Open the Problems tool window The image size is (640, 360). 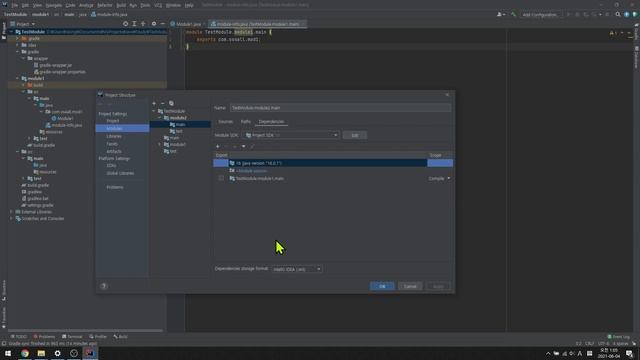click(44, 337)
